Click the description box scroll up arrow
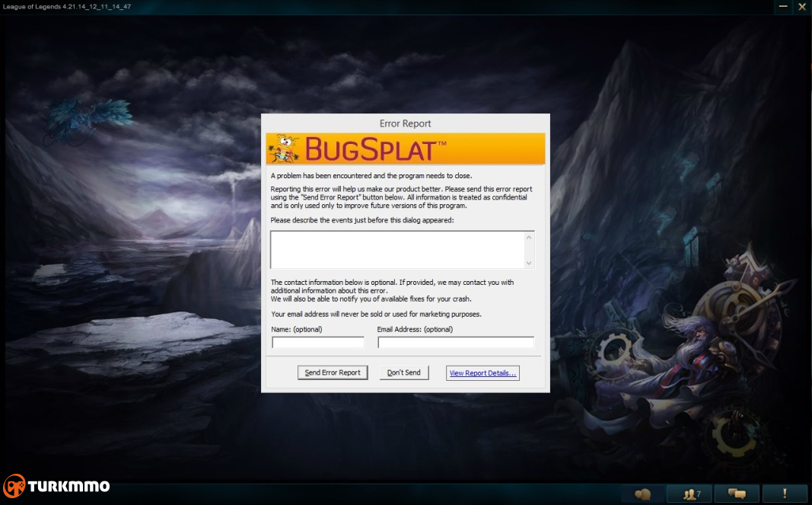 coord(529,238)
